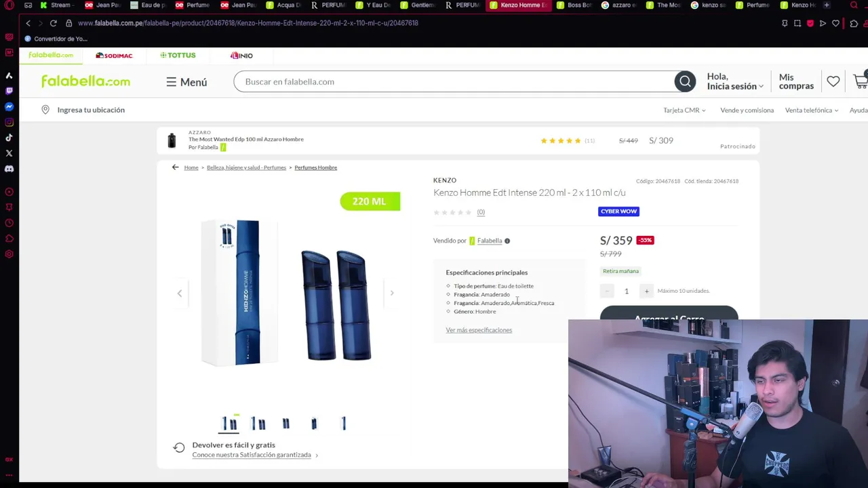This screenshot has width=868, height=488.
Task: Open Perfumes Hombre breadcrumb link
Action: coord(315,167)
